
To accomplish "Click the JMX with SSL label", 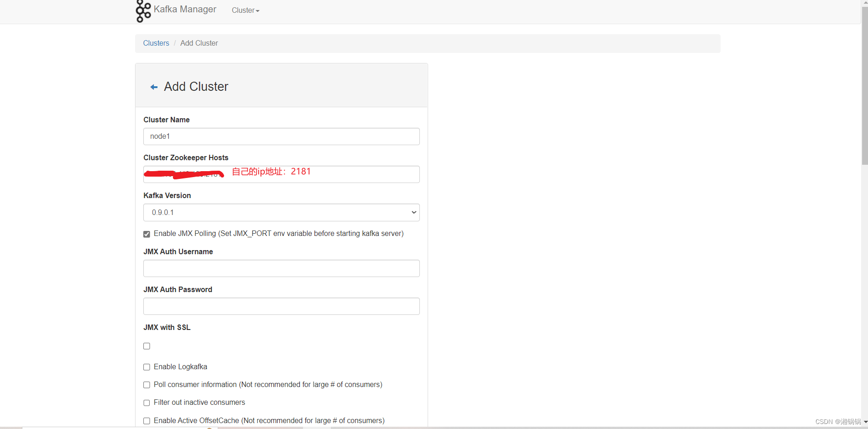I will tap(167, 327).
